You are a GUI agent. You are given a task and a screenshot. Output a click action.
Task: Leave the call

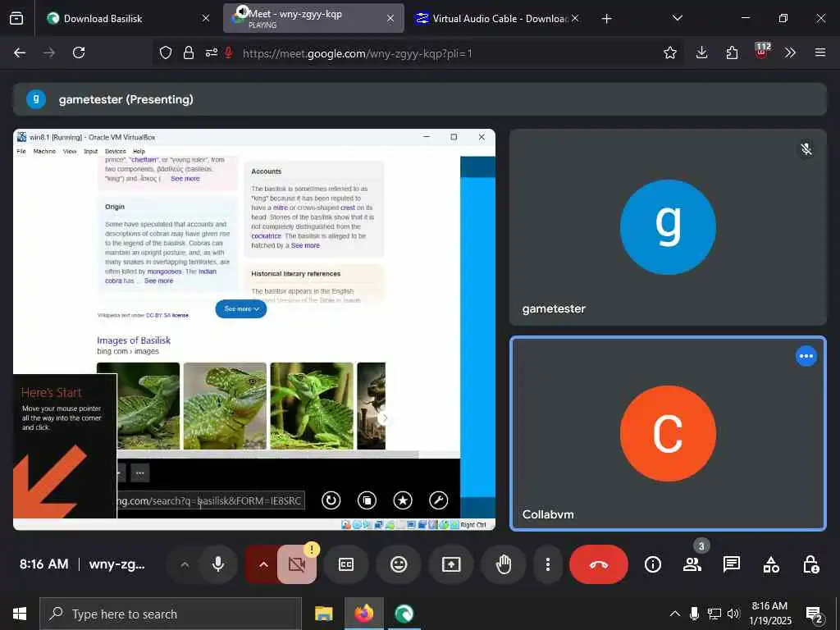pos(598,564)
